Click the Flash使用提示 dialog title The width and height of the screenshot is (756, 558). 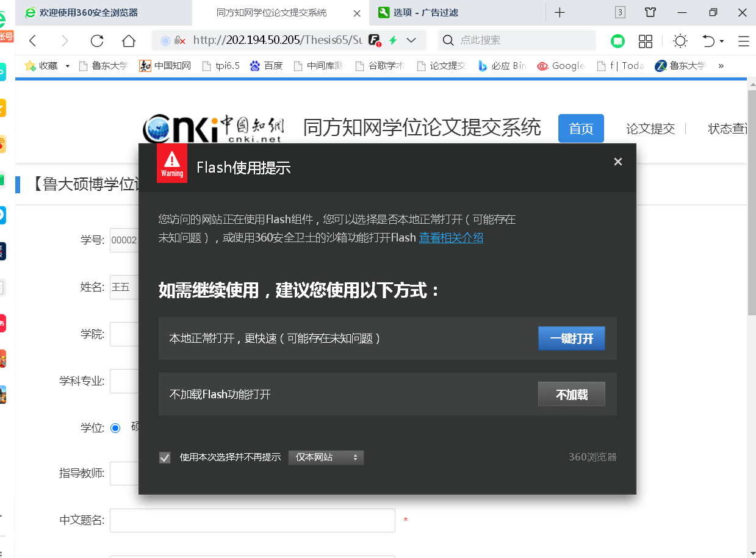243,168
